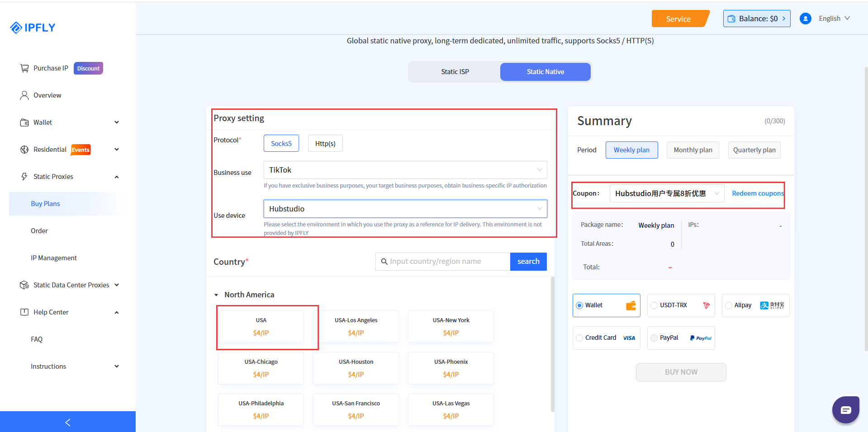The image size is (868, 432).
Task: Select the Quarterly plan period
Action: (754, 150)
